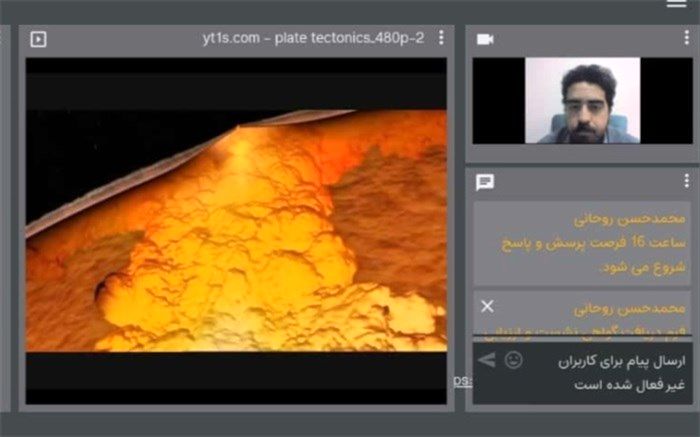Click the play icon in the video pod header
This screenshot has width=700, height=437.
click(x=39, y=39)
